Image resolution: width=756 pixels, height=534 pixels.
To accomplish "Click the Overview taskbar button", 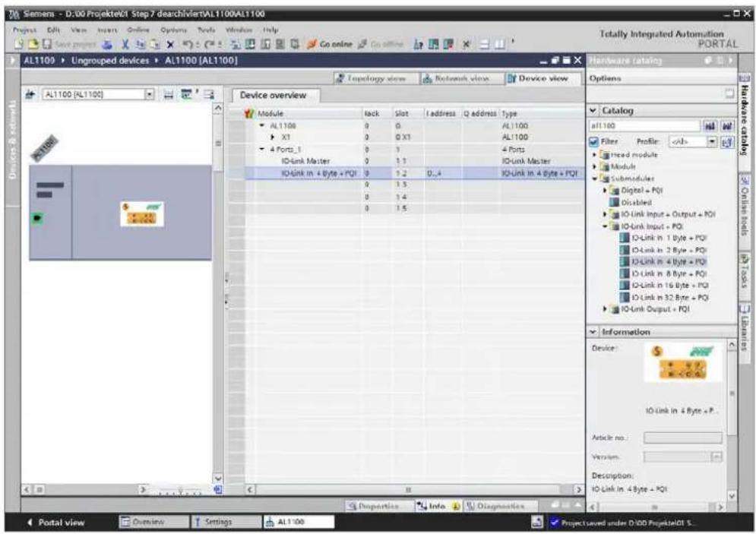I will click(x=153, y=523).
